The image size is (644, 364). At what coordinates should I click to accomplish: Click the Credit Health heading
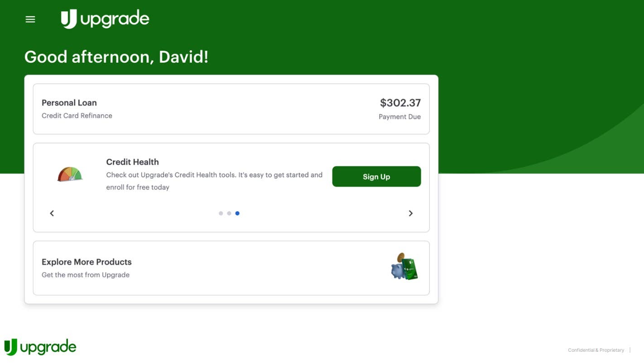click(132, 162)
